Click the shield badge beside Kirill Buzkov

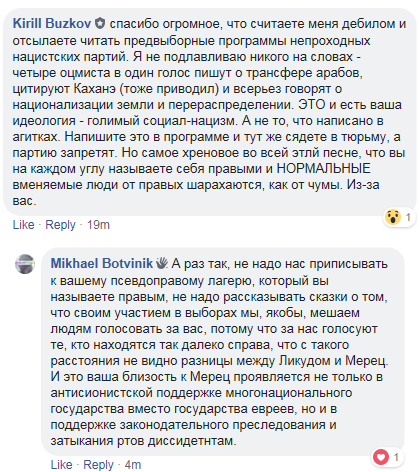click(100, 24)
